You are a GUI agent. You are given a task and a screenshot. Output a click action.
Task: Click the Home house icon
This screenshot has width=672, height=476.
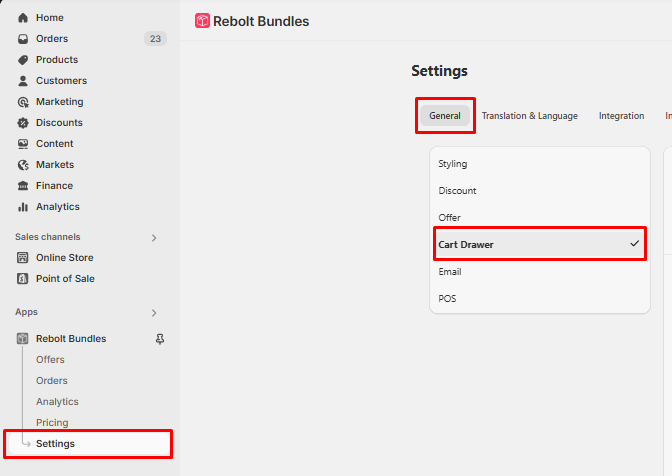[23, 18]
